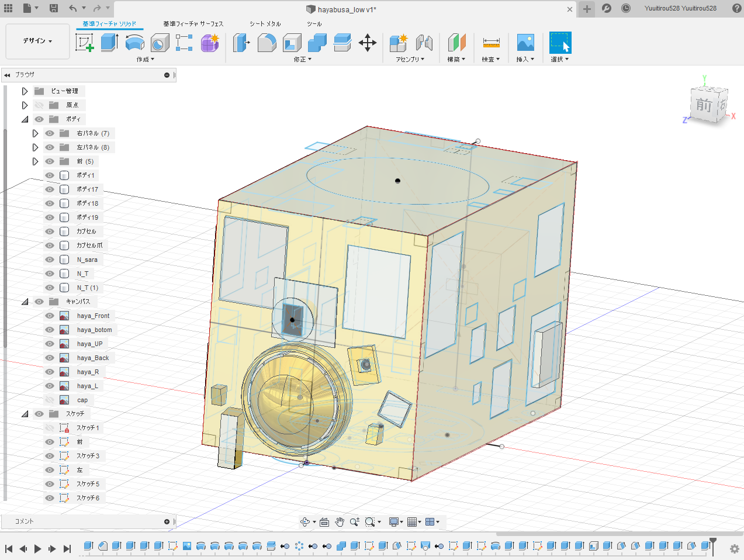
Task: Collapse the スケッチ folder
Action: coord(25,414)
